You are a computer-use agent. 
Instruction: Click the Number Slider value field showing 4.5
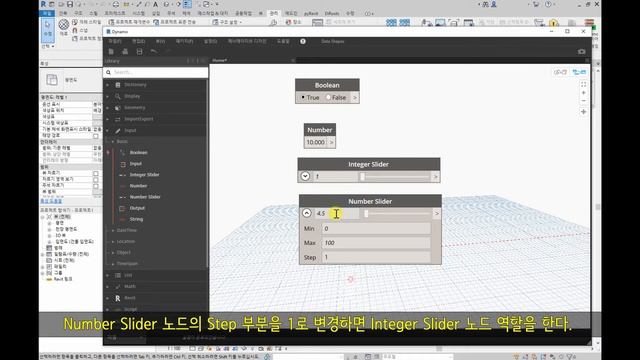tap(336, 213)
